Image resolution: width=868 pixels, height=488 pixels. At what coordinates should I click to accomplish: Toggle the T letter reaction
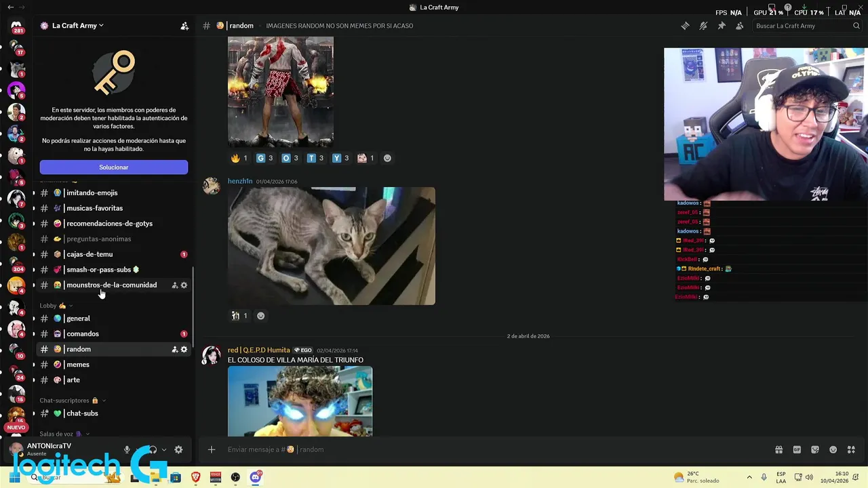(x=316, y=158)
